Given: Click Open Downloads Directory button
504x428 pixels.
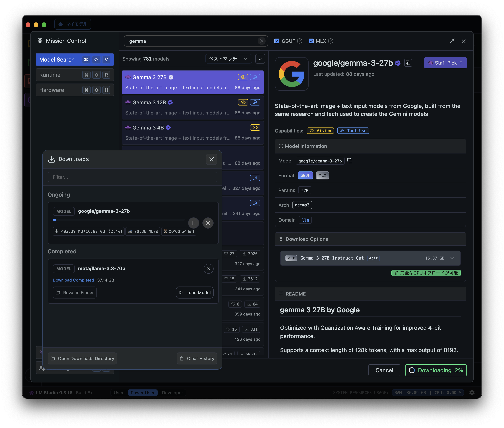Looking at the screenshot, I should click(82, 358).
